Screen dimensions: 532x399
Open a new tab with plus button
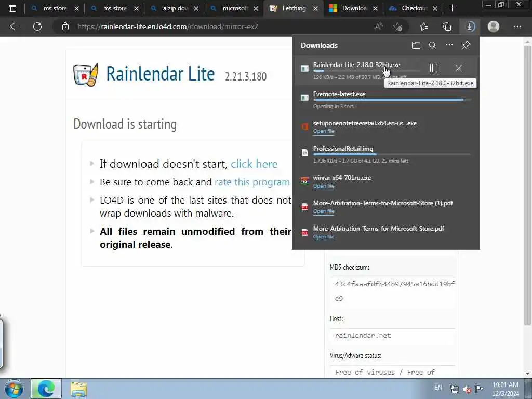coord(453,8)
